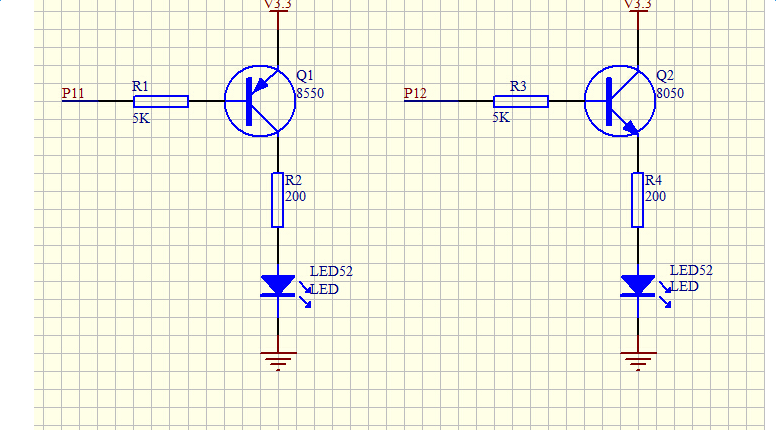The image size is (776, 430).
Task: Click the R4 designator label
Action: point(653,180)
